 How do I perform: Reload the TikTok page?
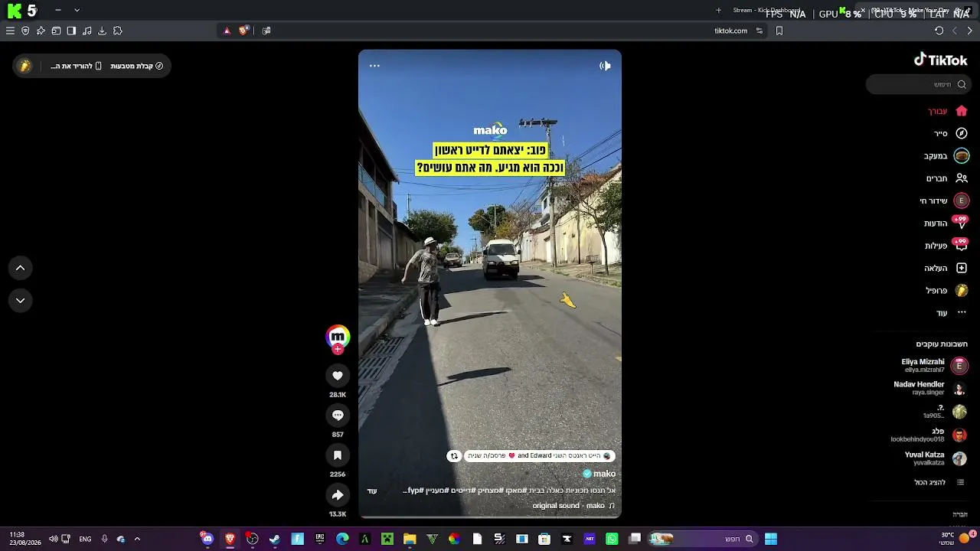pyautogui.click(x=939, y=31)
